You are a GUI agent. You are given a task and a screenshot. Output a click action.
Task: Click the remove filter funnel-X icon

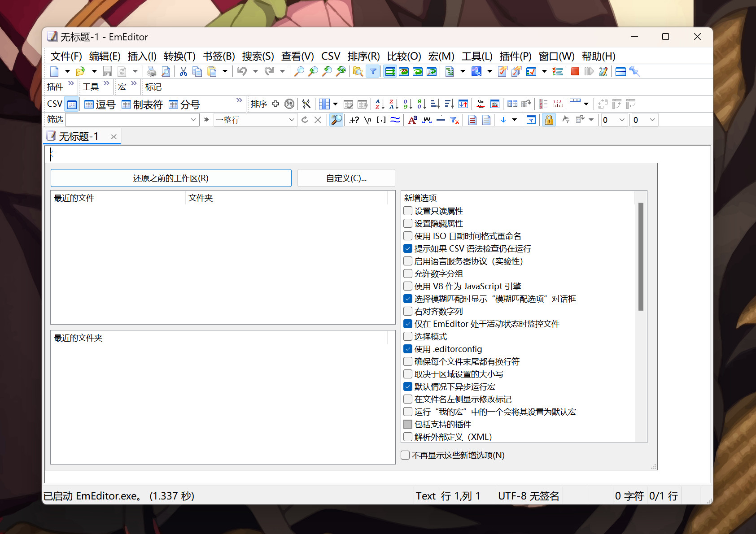point(454,120)
